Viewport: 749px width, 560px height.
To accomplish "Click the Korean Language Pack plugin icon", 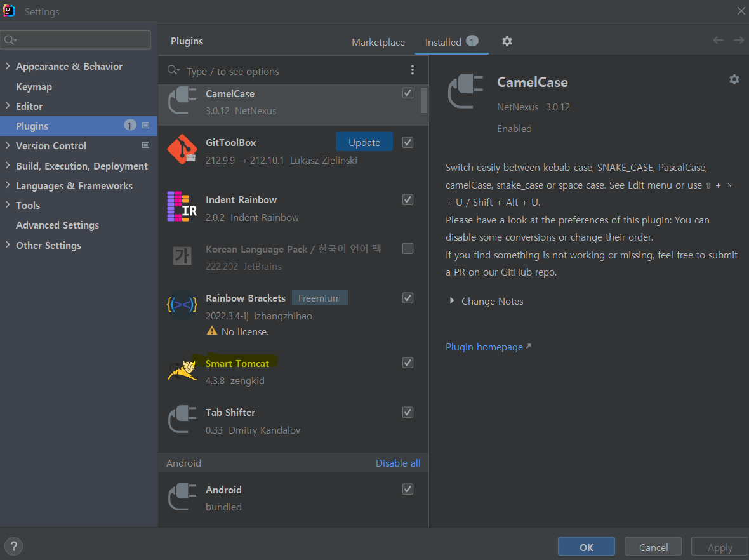I will pos(182,256).
